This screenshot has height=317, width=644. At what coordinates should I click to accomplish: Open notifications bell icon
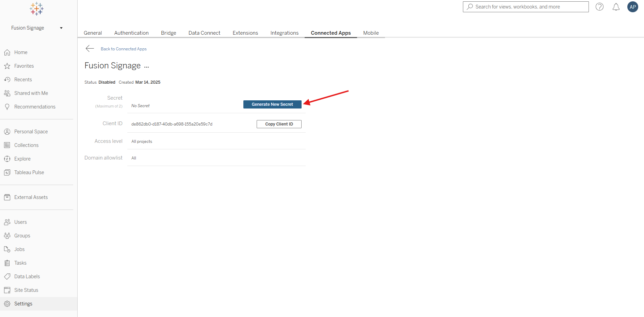tap(616, 7)
